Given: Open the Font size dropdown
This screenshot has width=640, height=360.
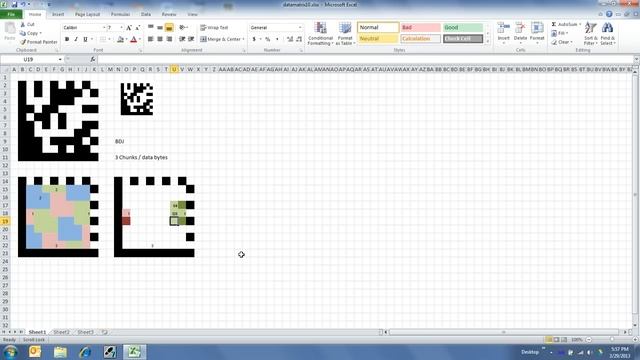Looking at the screenshot, I should (x=121, y=27).
